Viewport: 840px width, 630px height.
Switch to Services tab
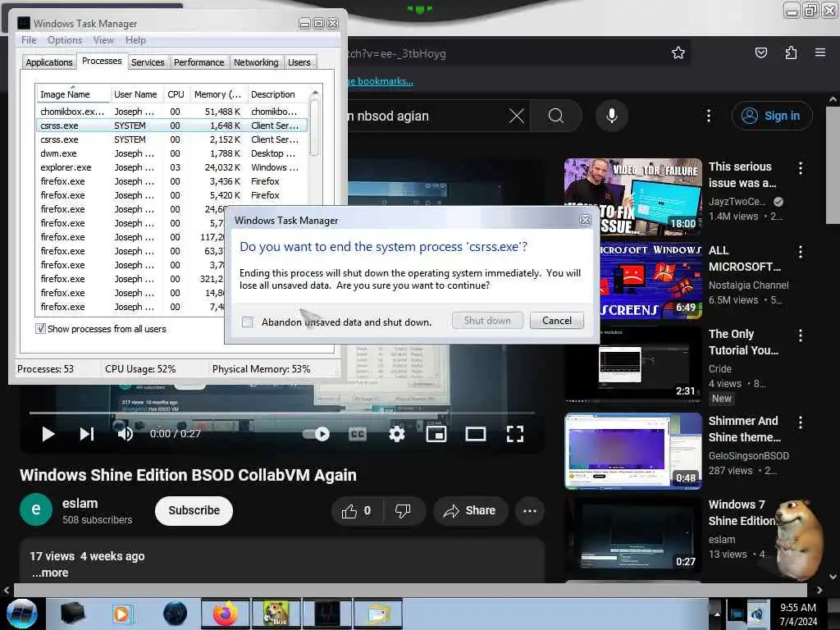pyautogui.click(x=148, y=62)
